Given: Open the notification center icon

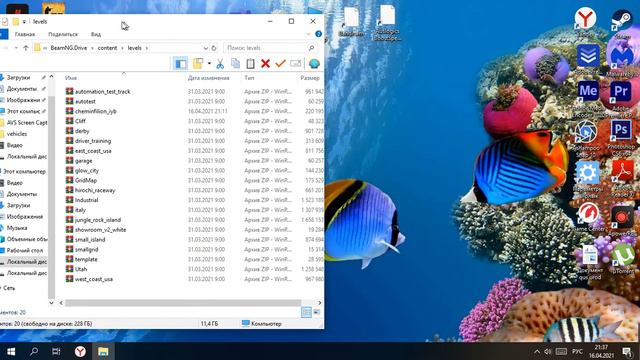Looking at the screenshot, I should click(x=627, y=351).
